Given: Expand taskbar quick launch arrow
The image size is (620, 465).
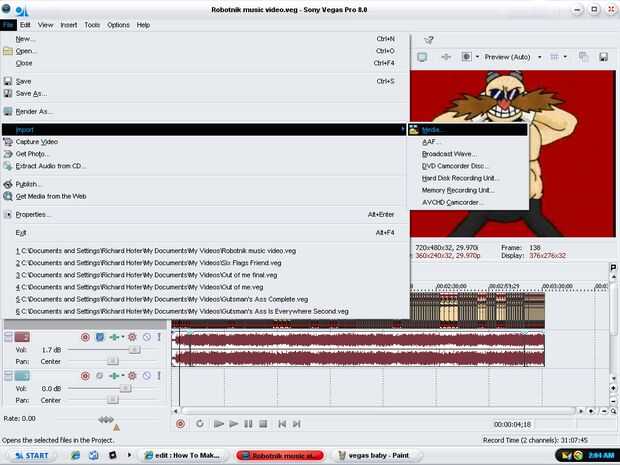Looking at the screenshot, I should (x=129, y=455).
